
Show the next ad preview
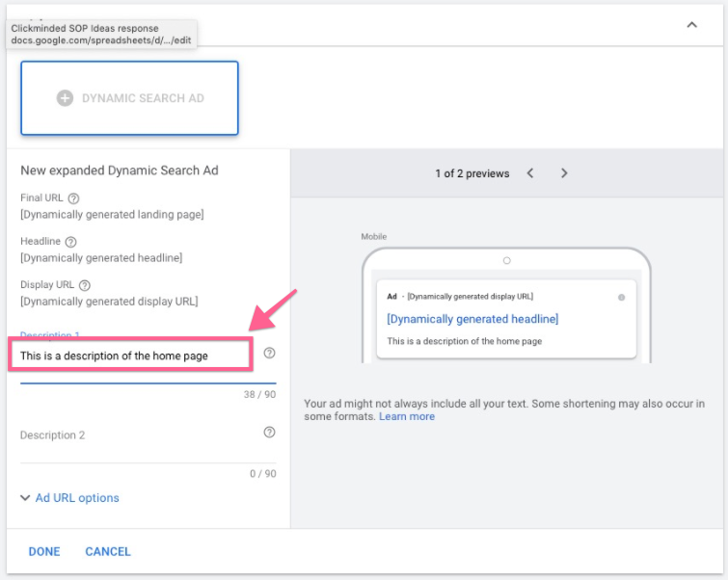[564, 173]
